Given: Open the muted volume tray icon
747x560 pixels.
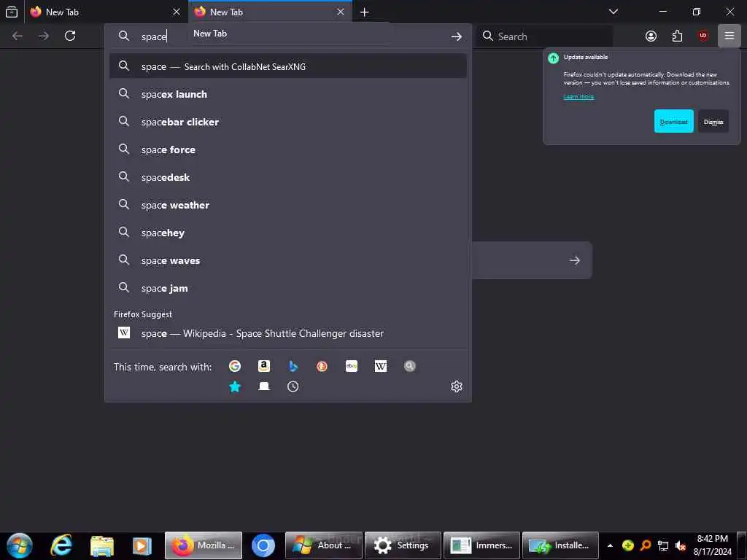Looking at the screenshot, I should pos(681,545).
